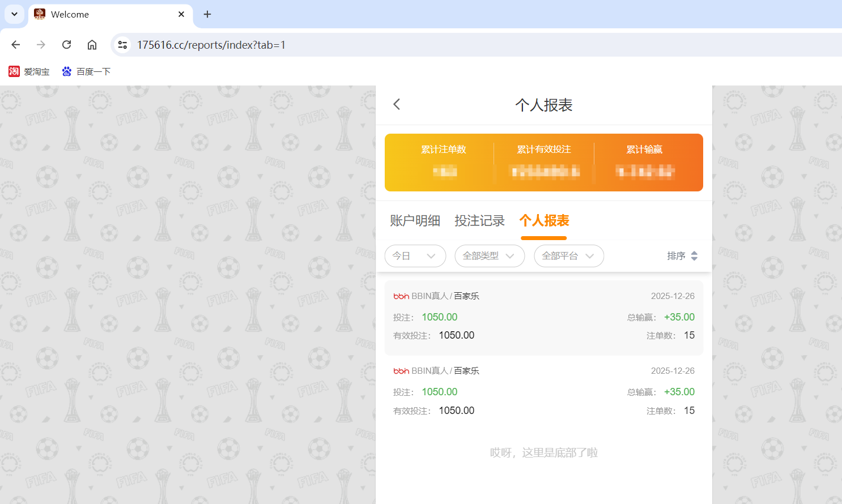Screen dimensions: 842x504
Task: Click the site permissions icon in address bar
Action: coord(122,44)
